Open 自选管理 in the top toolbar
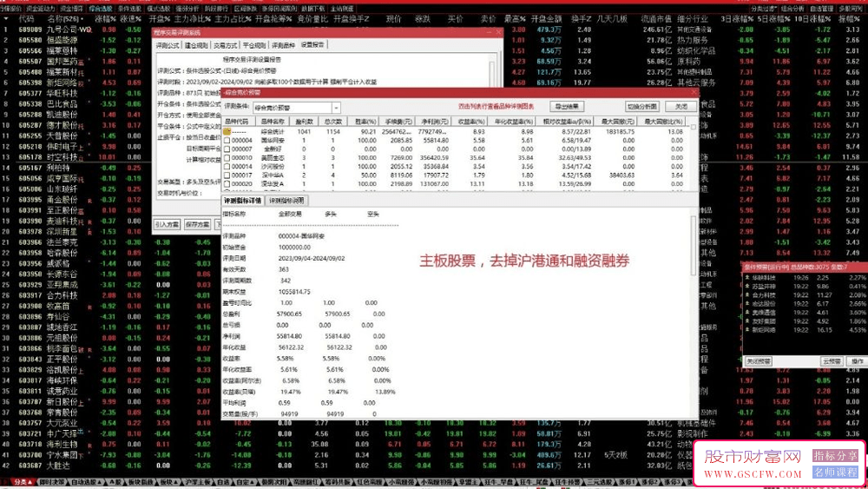Image resolution: width=868 pixels, height=489 pixels. [821, 9]
